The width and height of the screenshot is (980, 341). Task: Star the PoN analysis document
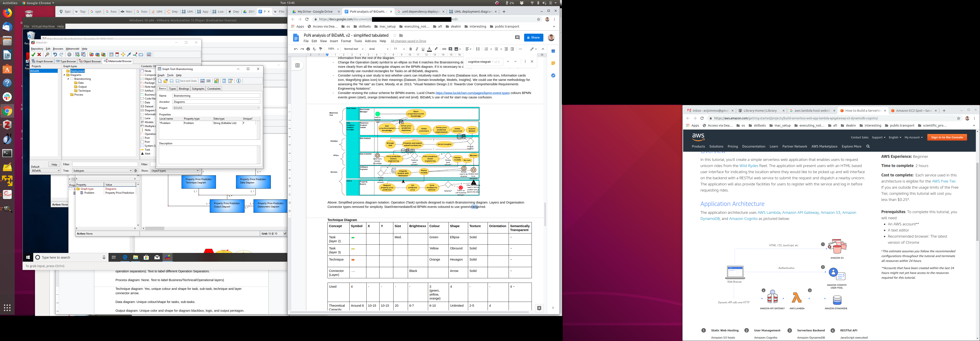tap(394, 35)
